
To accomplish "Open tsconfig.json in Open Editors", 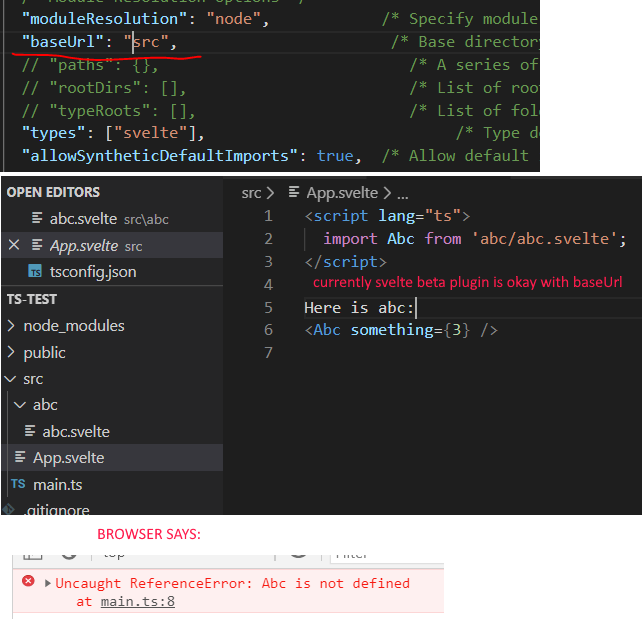I will 93,272.
